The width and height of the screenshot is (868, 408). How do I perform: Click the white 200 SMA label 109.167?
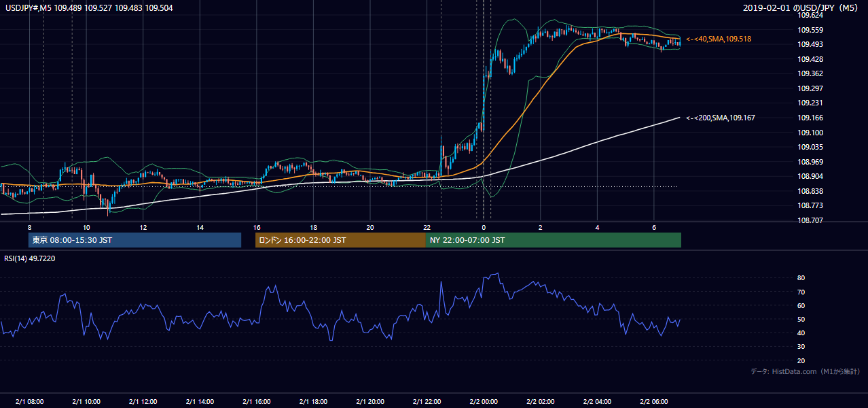pos(720,118)
